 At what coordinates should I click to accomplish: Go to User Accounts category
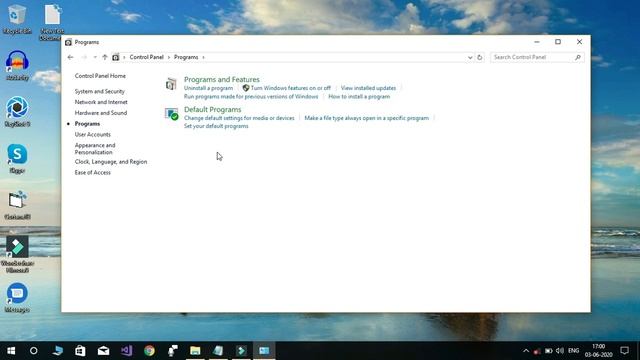93,134
